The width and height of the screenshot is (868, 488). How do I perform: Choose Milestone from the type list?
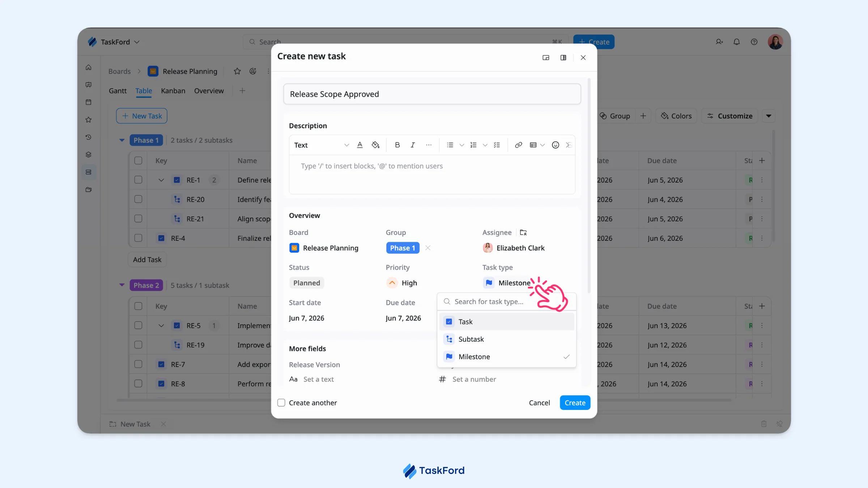click(506, 357)
